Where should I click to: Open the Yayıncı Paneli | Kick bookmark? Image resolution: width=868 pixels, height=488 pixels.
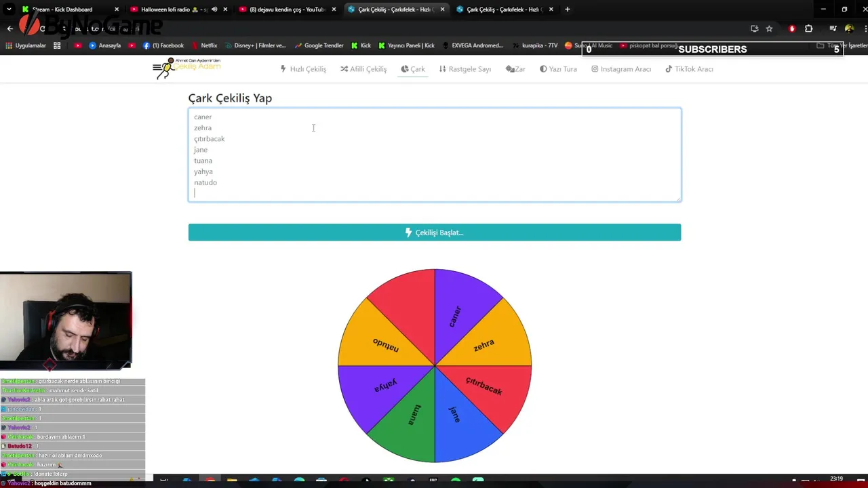click(406, 45)
